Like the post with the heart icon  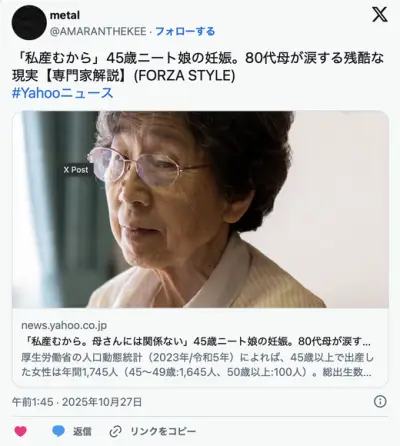pyautogui.click(x=20, y=431)
